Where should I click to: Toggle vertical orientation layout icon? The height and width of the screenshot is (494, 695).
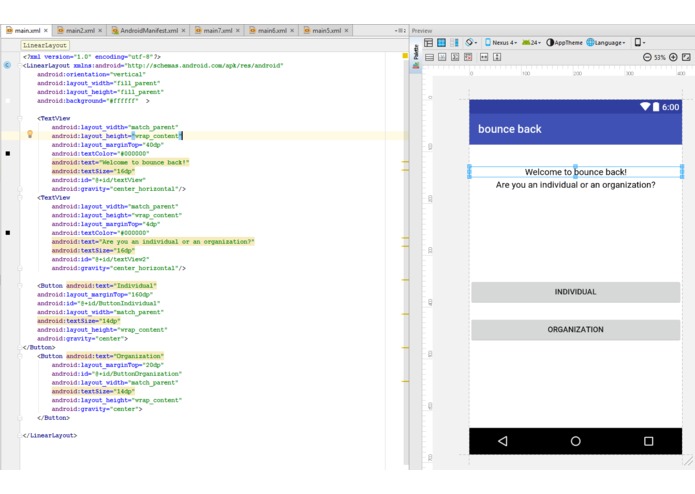[429, 57]
